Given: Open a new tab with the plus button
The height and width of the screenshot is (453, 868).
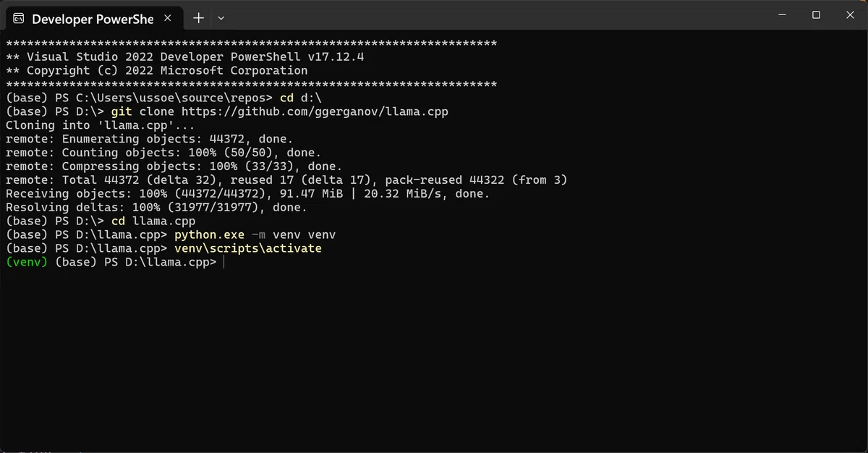Looking at the screenshot, I should (198, 17).
